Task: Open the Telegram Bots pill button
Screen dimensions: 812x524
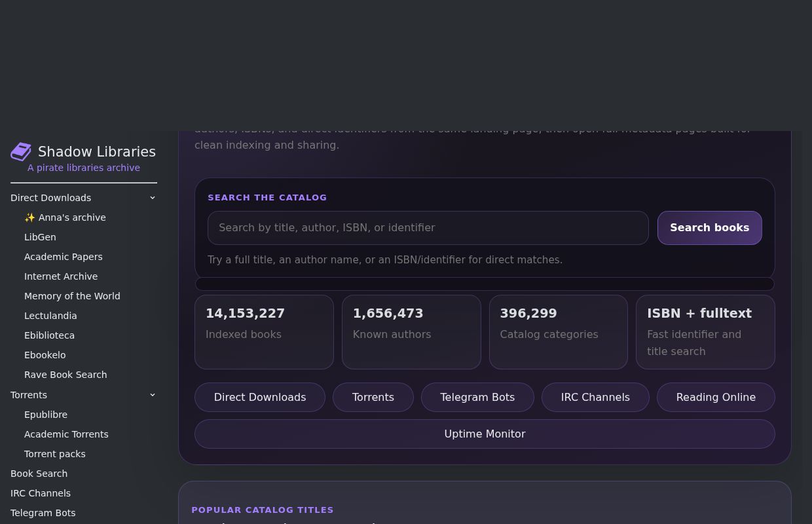Action: click(477, 398)
